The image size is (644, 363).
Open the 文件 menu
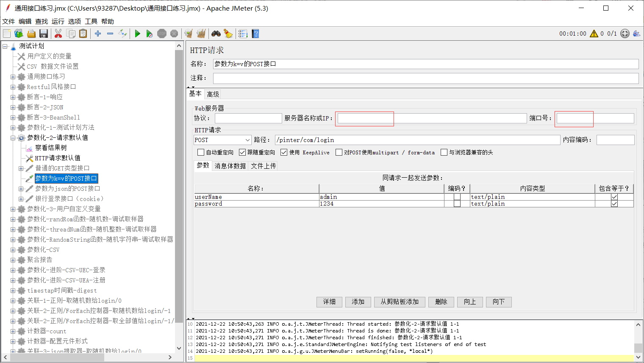click(8, 21)
